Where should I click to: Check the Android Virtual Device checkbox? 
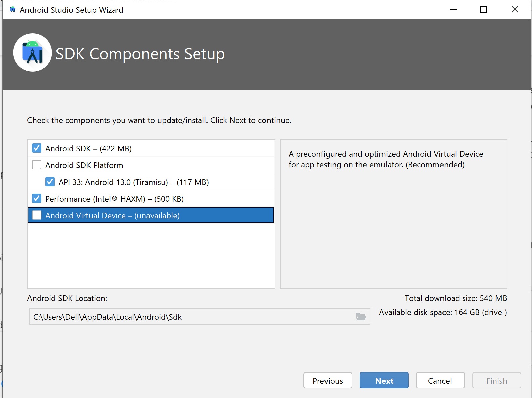click(x=37, y=215)
